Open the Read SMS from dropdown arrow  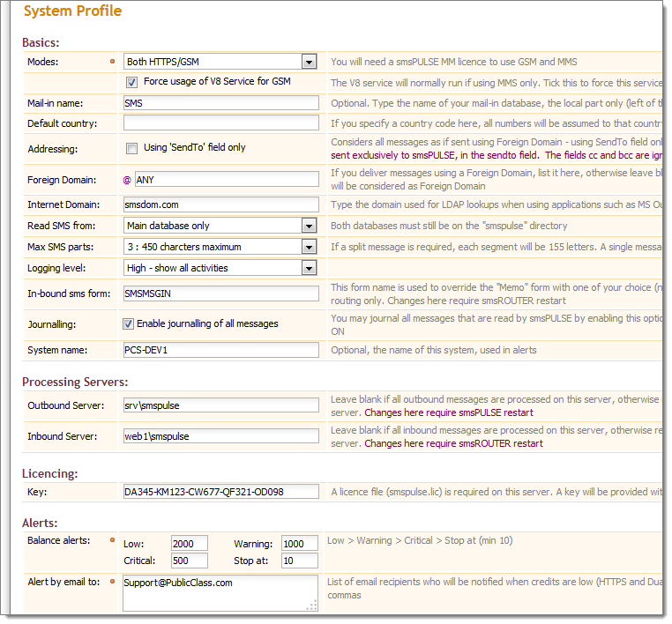(x=309, y=226)
